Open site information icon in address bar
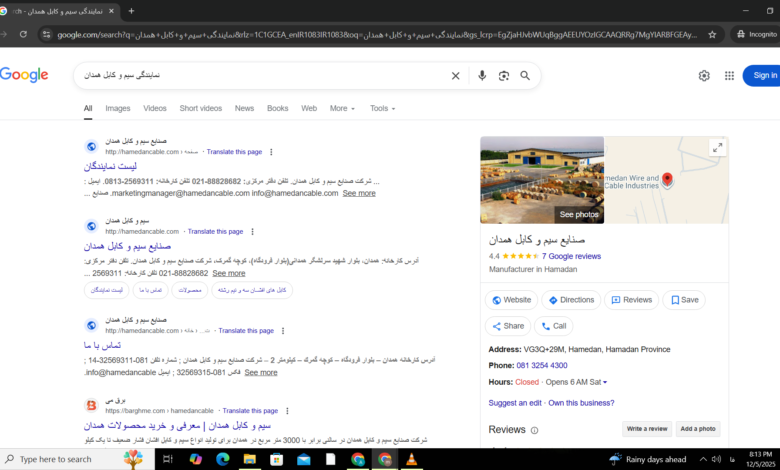 [x=46, y=34]
